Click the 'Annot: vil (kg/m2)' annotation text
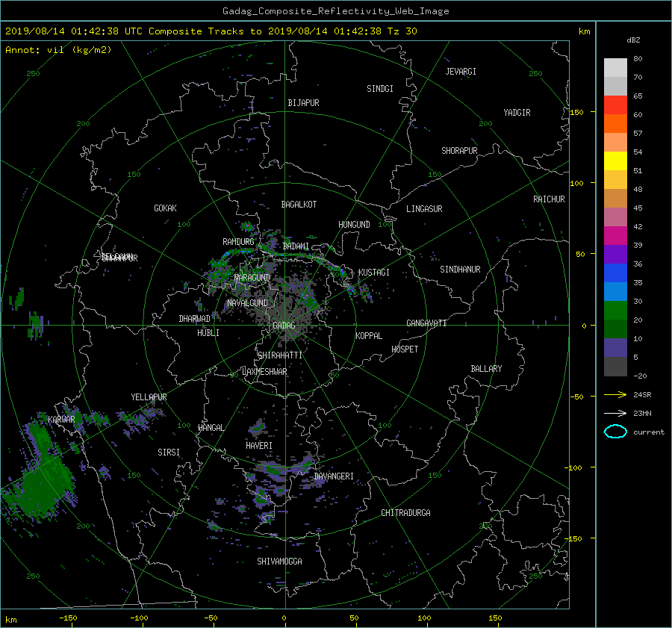Image resolution: width=672 pixels, height=628 pixels. tap(58, 50)
